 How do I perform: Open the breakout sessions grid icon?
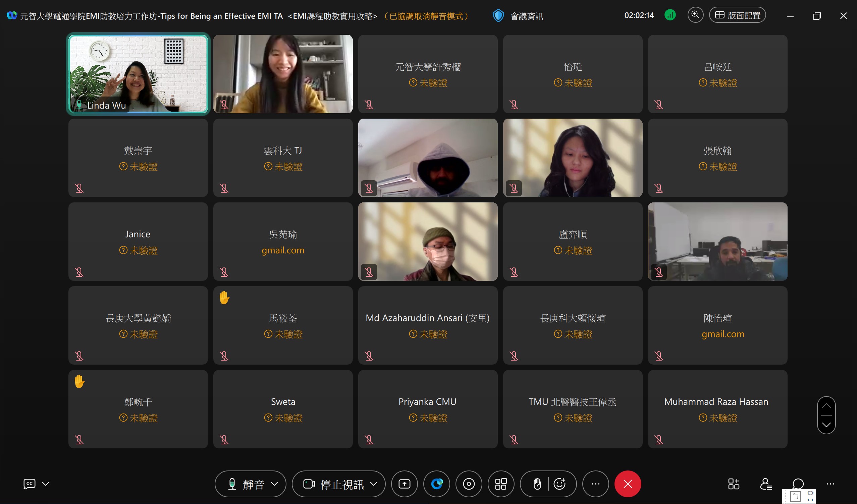(500, 484)
